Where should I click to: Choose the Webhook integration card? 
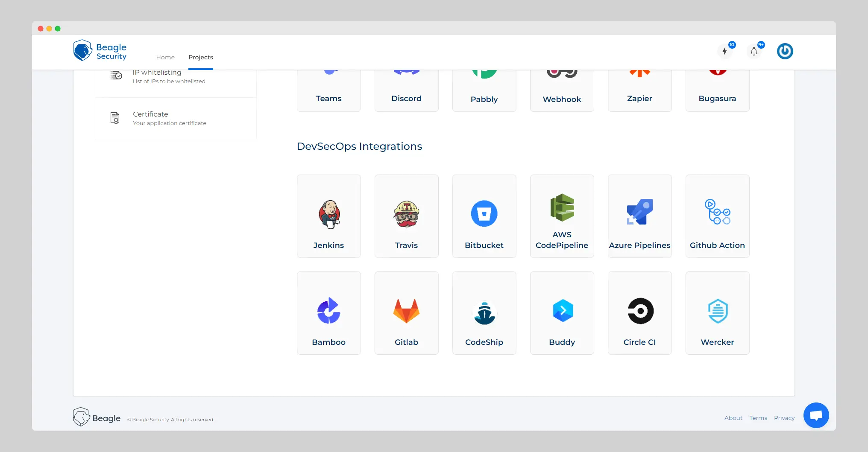[x=562, y=90]
